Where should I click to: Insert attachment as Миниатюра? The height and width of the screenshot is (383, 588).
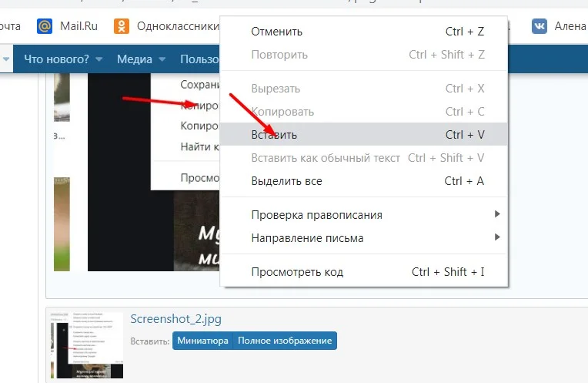pos(202,341)
